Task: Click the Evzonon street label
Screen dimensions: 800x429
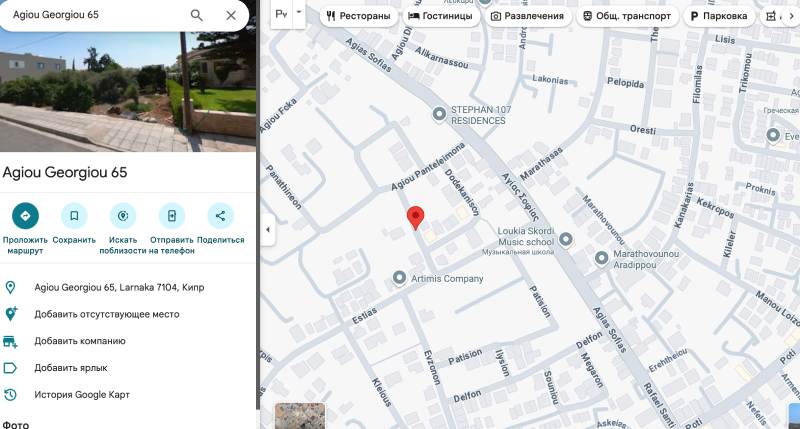Action: 432,367
